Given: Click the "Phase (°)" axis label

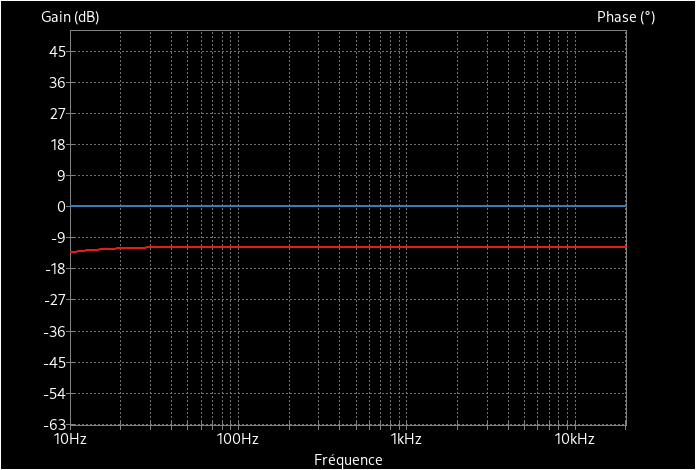Looking at the screenshot, I should point(625,17).
